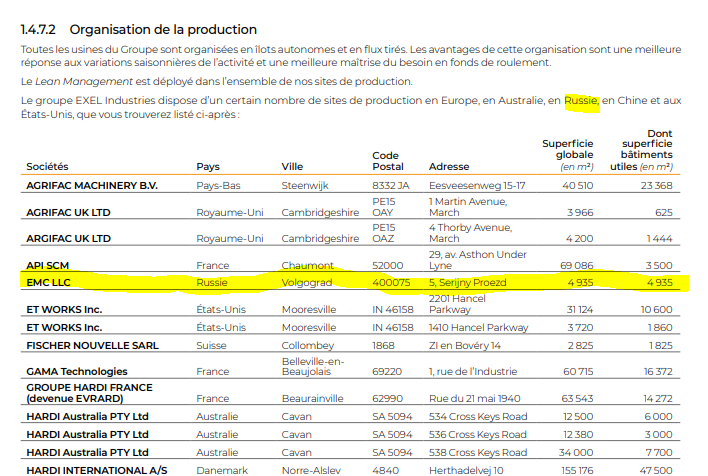Click the "Pays" column header
Image resolution: width=708 pixels, height=476 pixels.
[x=208, y=167]
